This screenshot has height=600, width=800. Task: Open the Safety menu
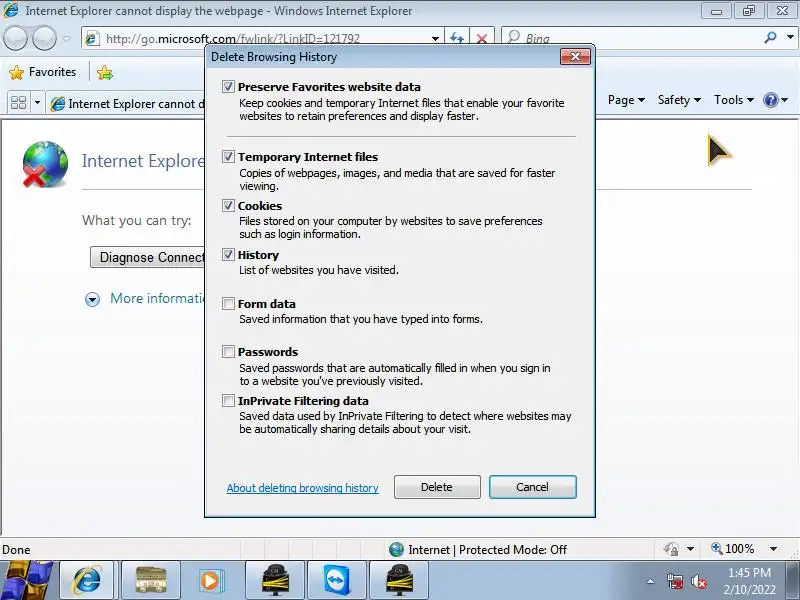click(679, 100)
